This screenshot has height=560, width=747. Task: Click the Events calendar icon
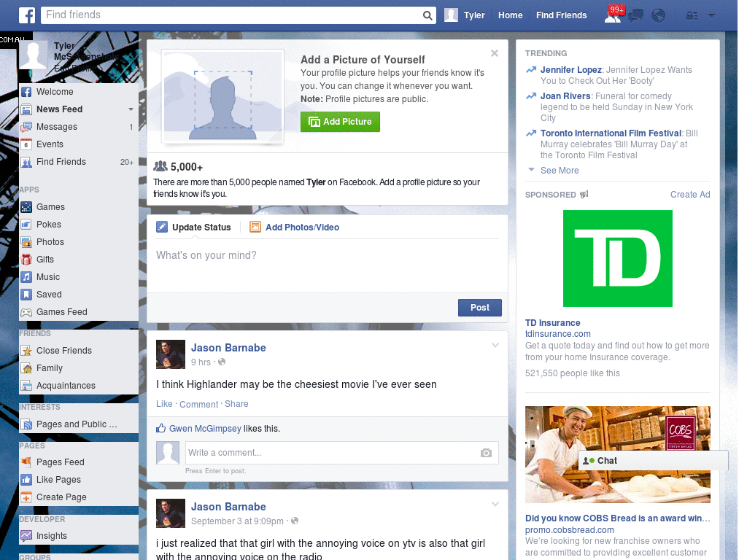tap(27, 144)
